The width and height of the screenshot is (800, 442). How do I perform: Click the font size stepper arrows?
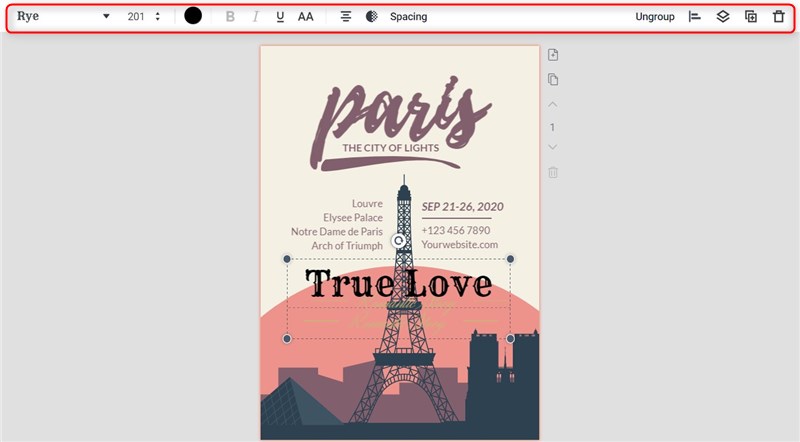point(158,17)
